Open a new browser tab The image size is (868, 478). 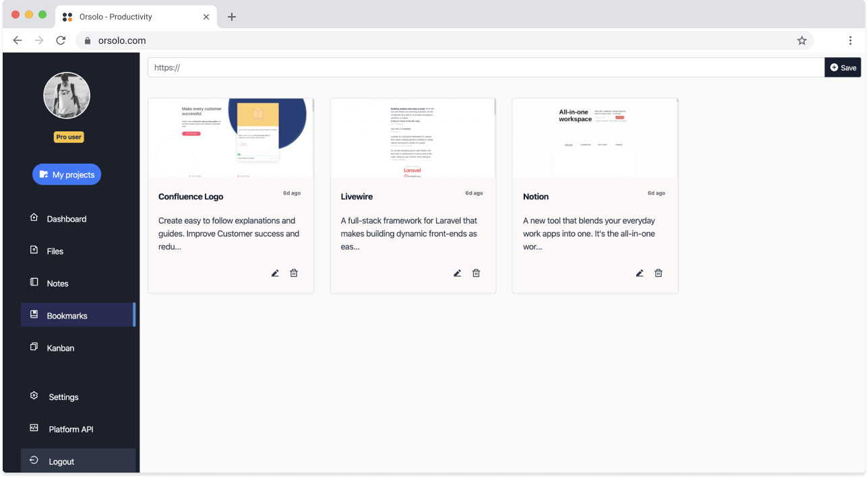click(232, 17)
